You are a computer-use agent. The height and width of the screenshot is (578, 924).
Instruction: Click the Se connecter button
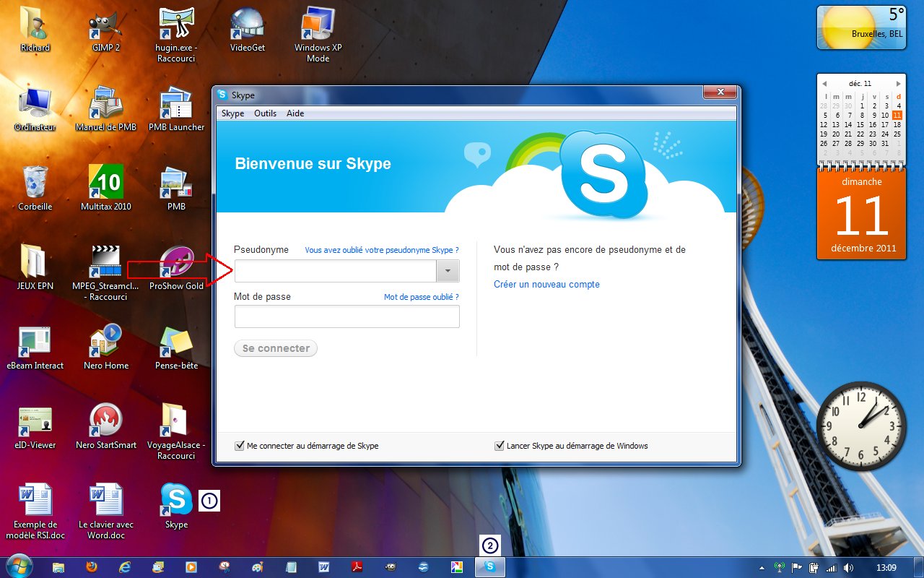click(276, 348)
